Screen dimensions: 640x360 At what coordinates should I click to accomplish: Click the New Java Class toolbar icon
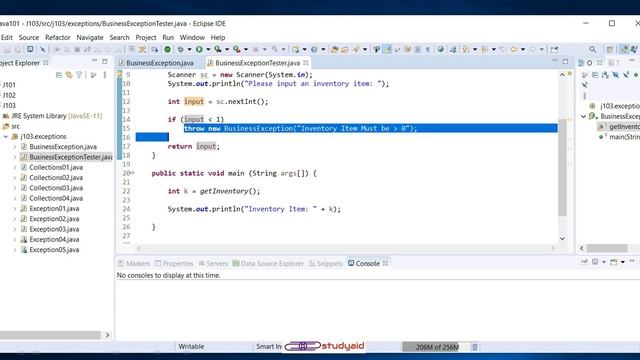(314, 49)
